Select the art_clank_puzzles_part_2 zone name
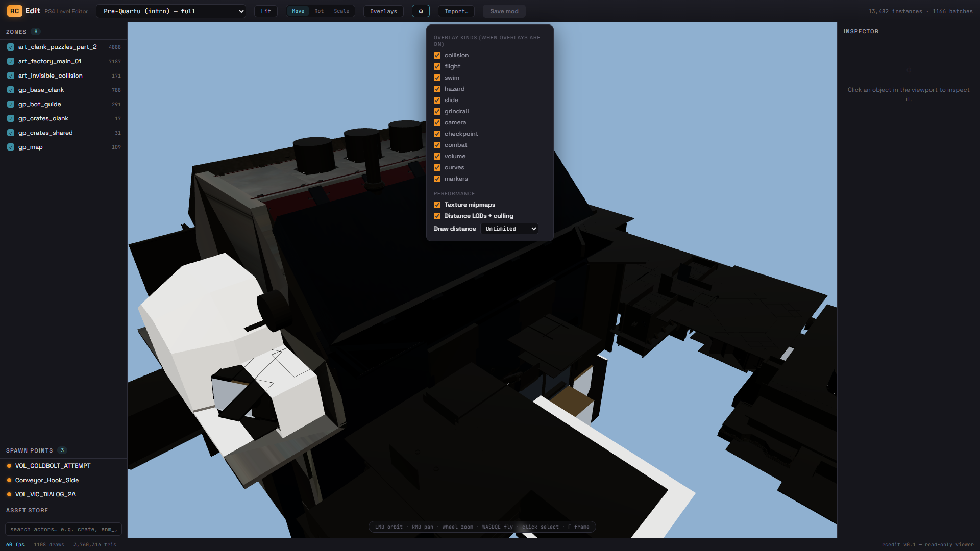The width and height of the screenshot is (980, 551). [57, 47]
